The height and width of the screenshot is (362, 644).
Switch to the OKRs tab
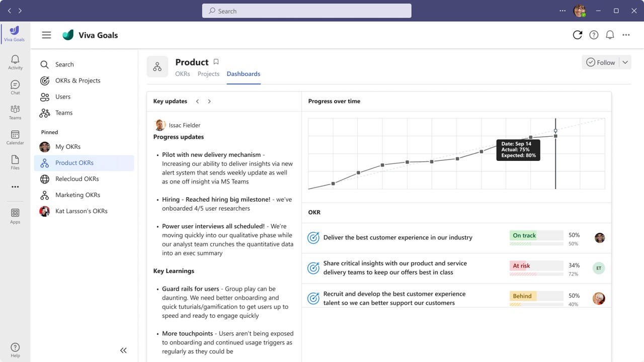(183, 74)
